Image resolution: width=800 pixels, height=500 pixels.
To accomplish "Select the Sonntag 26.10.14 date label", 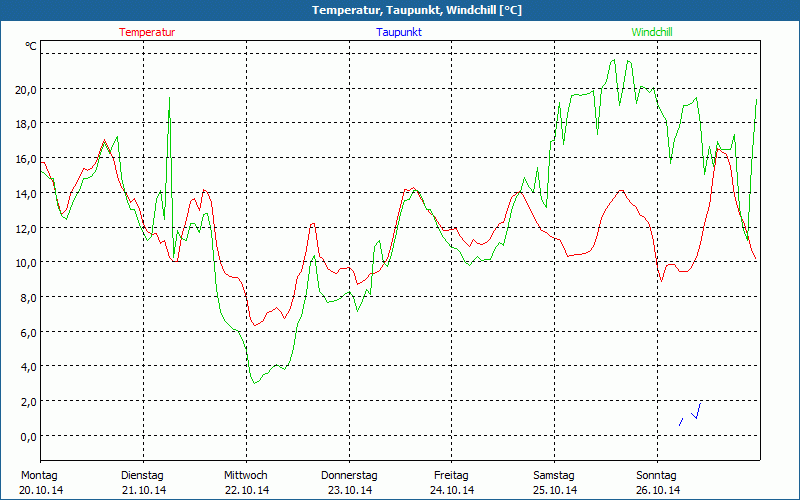I will pos(657,482).
